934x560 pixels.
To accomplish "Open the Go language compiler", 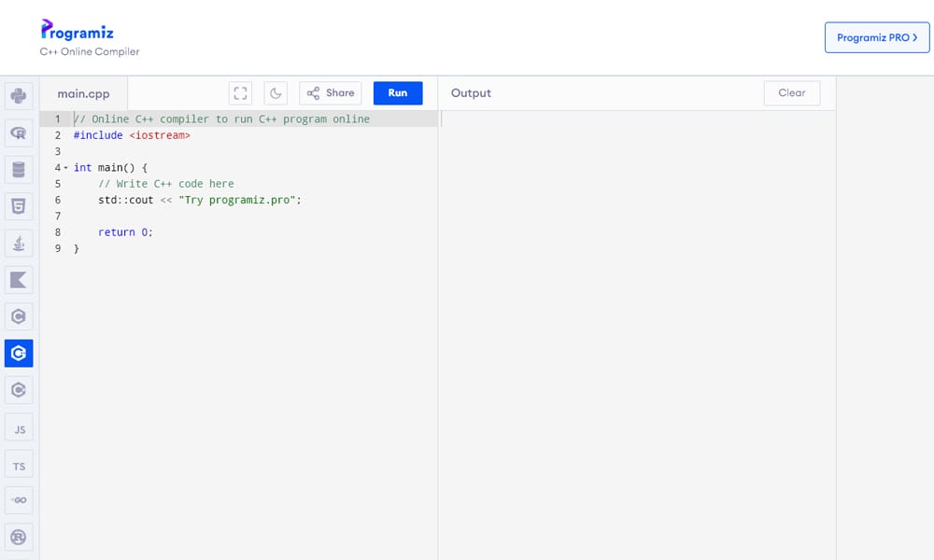I will [x=19, y=500].
